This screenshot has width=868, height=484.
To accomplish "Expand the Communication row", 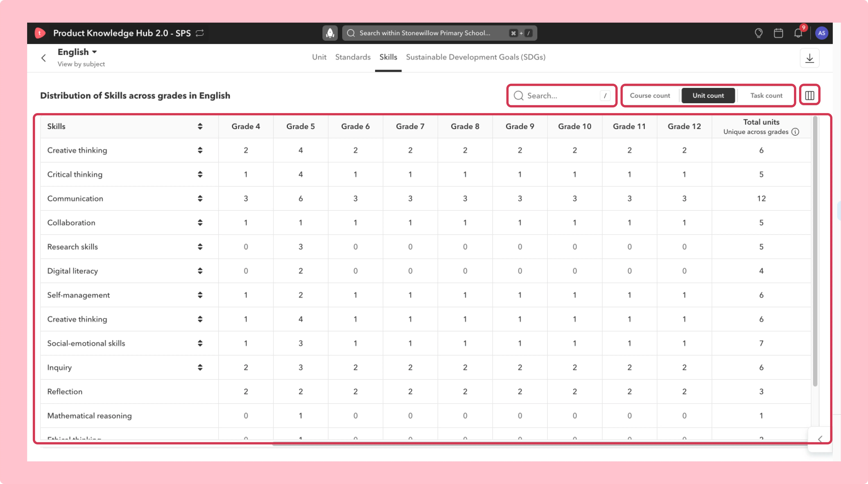I will tap(200, 198).
